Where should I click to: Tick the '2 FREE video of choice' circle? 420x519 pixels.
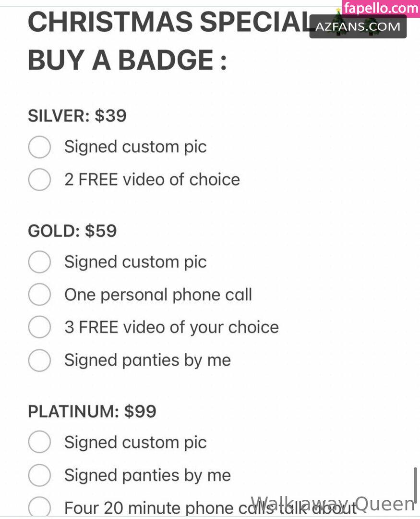point(39,179)
